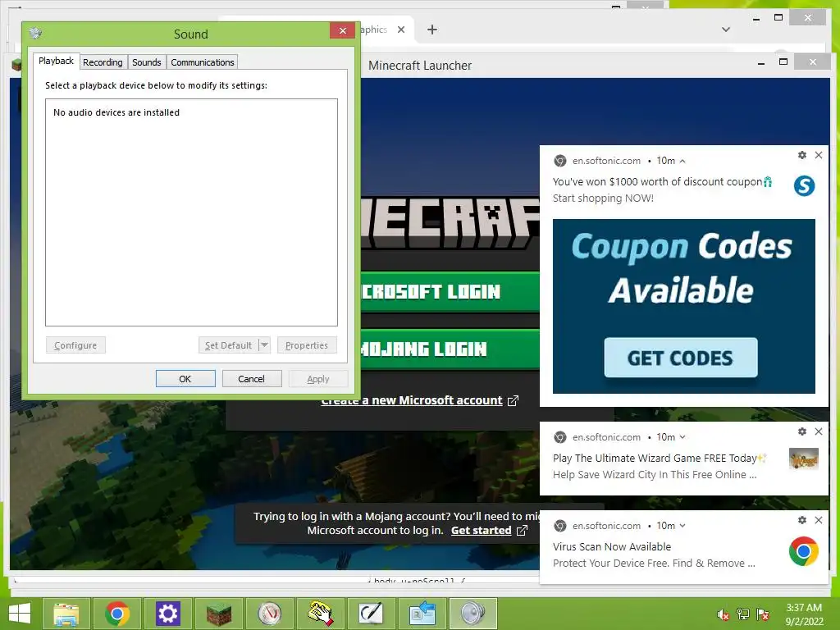Viewport: 840px width, 630px height.
Task: Collapse the coupon notification chevron
Action: click(682, 161)
